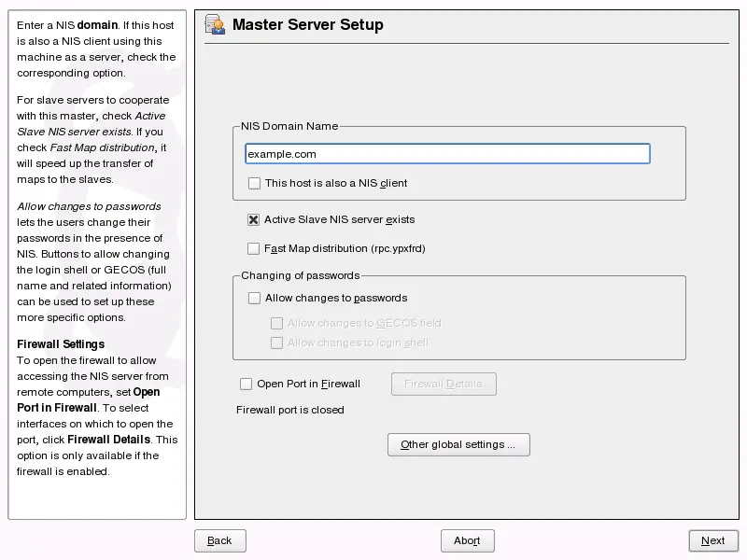This screenshot has width=747, height=560.
Task: Toggle 'Allow changes to login shell'
Action: 276,343
